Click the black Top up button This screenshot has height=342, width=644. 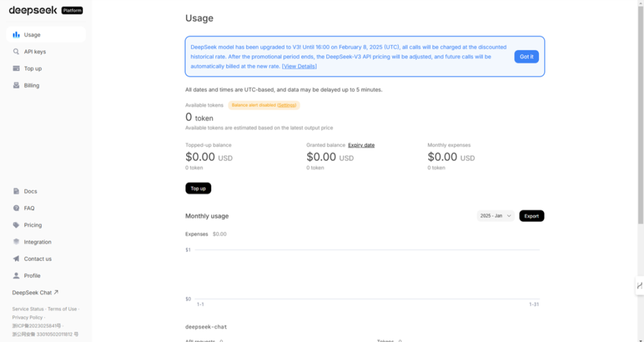tap(198, 189)
